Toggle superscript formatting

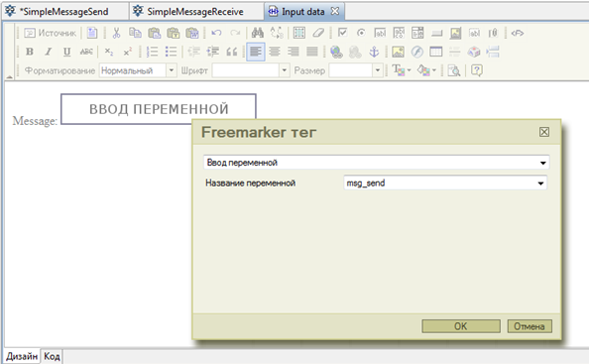128,52
